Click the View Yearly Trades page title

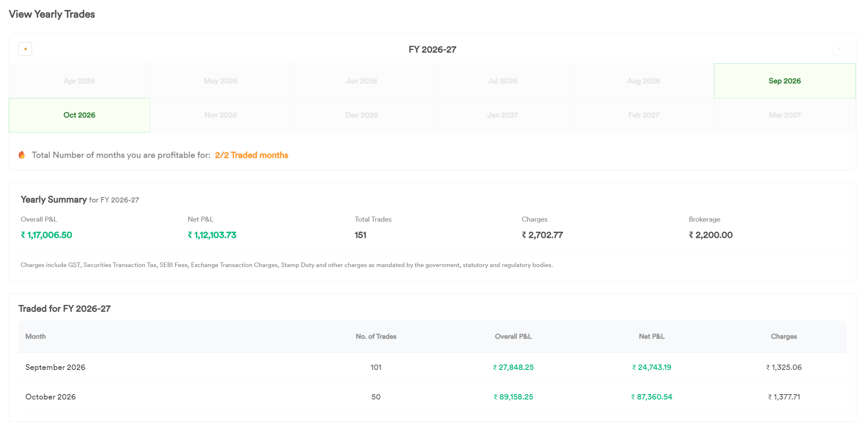52,14
